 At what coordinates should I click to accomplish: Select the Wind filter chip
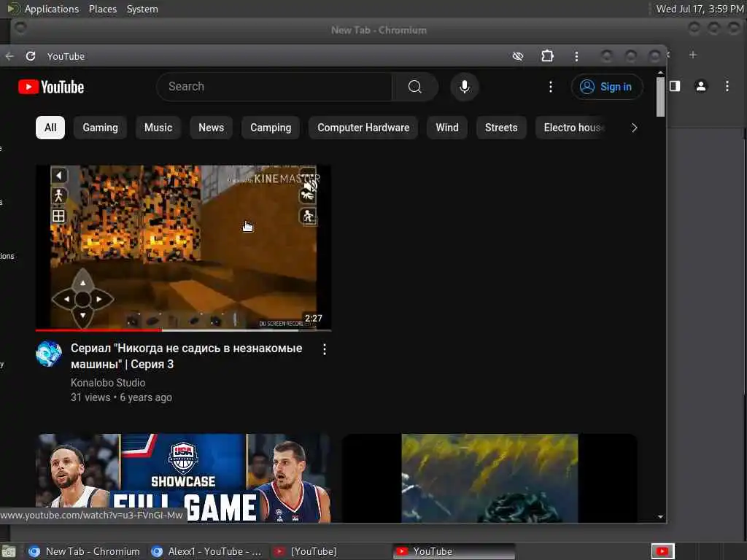click(447, 128)
